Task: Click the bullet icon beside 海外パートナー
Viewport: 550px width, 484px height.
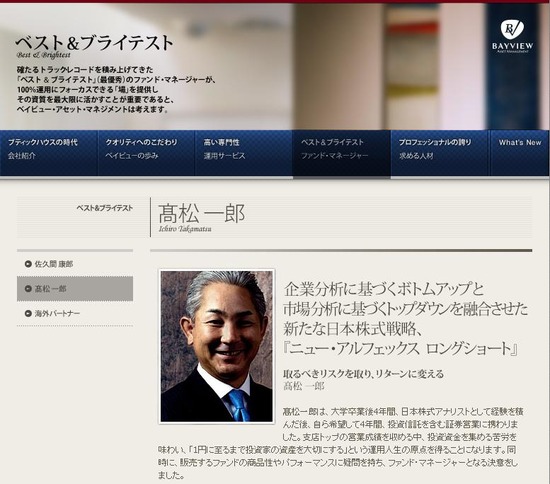Action: tap(28, 313)
